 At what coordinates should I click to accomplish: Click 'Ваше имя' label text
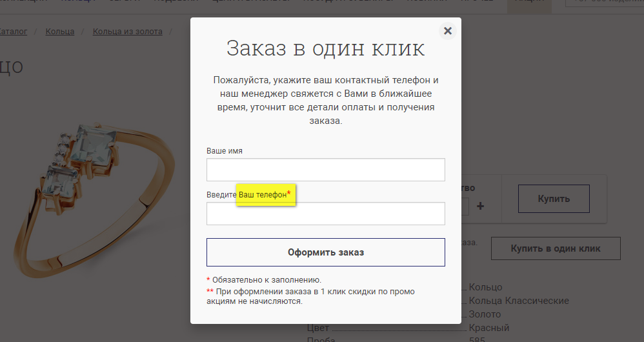pyautogui.click(x=225, y=151)
